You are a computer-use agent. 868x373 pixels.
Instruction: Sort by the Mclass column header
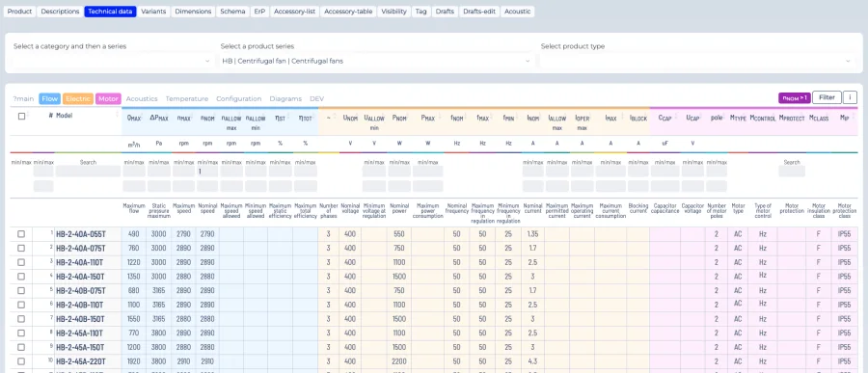click(x=818, y=118)
